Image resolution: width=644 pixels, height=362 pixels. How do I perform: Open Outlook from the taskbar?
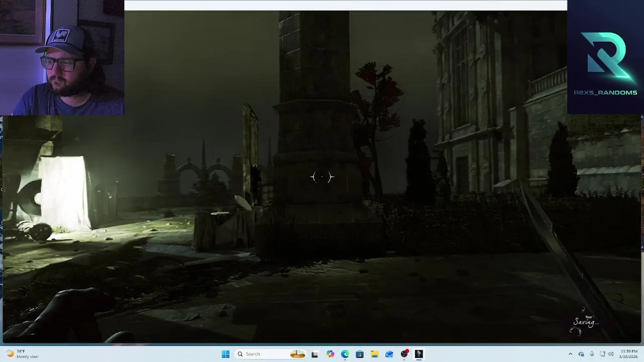click(x=389, y=354)
